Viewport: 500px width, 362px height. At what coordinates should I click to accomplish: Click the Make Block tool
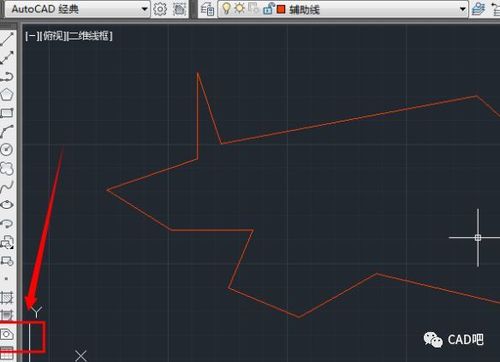pos(7,261)
